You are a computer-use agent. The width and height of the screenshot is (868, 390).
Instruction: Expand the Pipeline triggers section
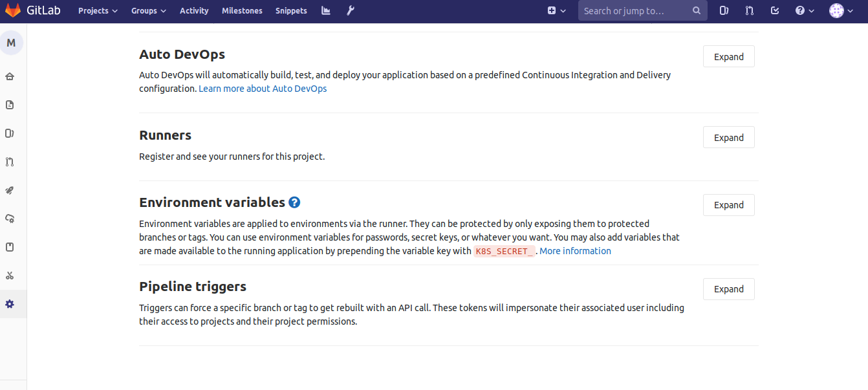(729, 289)
